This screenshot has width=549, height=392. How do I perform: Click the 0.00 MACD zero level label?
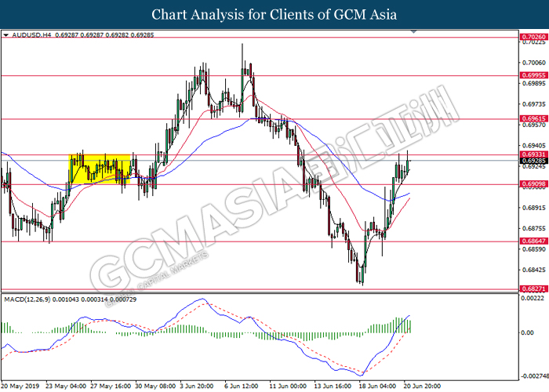tap(527, 332)
